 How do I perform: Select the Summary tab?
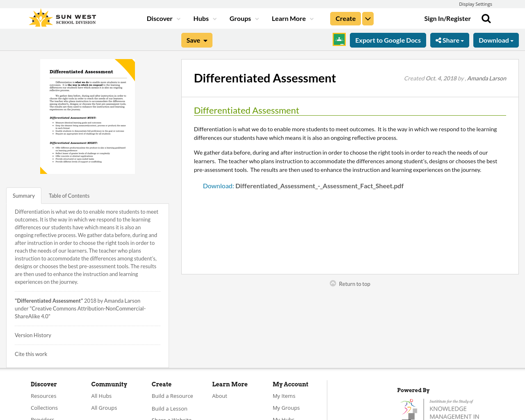(x=23, y=195)
